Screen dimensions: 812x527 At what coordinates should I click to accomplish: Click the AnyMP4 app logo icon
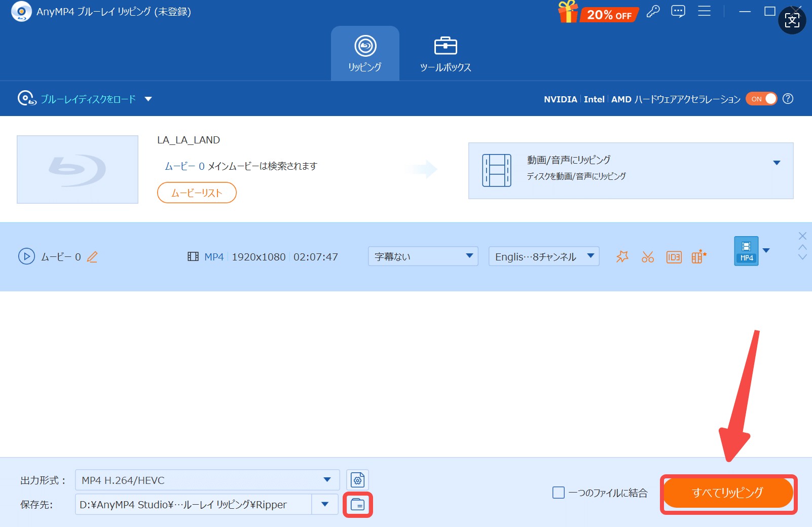[21, 11]
